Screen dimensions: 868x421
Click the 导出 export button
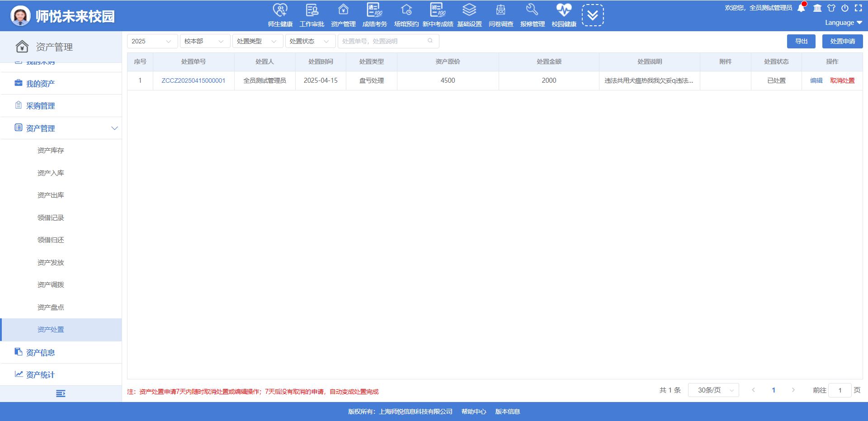pos(801,41)
